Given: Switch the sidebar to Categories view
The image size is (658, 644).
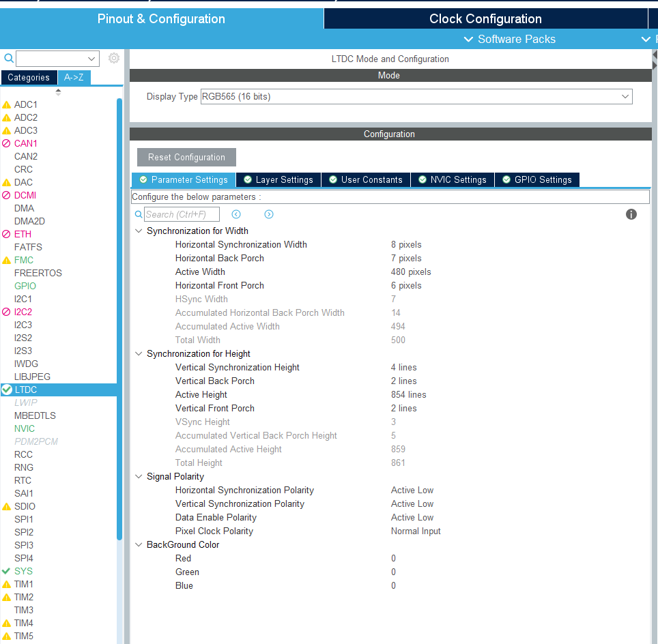Looking at the screenshot, I should [29, 78].
